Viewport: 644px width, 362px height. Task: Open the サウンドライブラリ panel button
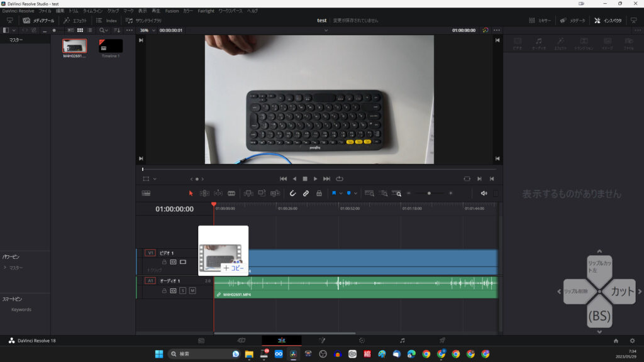point(143,21)
